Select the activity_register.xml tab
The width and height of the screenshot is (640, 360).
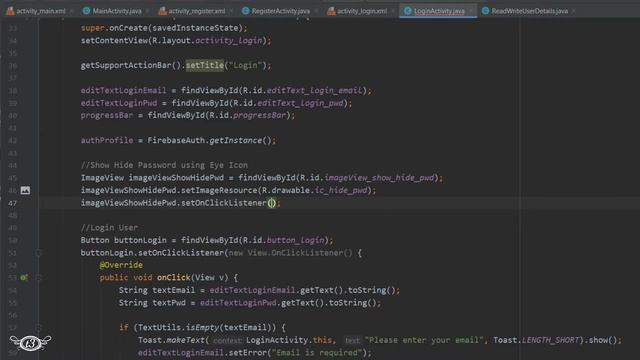(x=192, y=11)
